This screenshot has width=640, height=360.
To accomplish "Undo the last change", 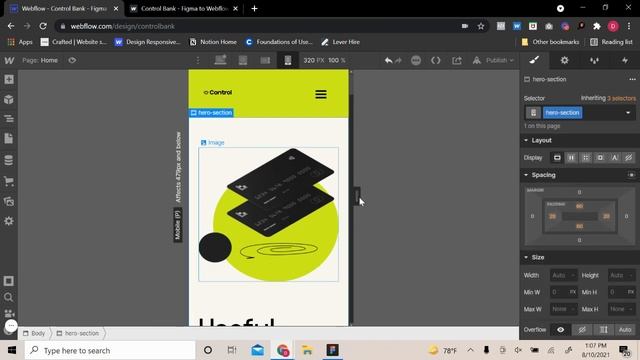I will coord(388,60).
